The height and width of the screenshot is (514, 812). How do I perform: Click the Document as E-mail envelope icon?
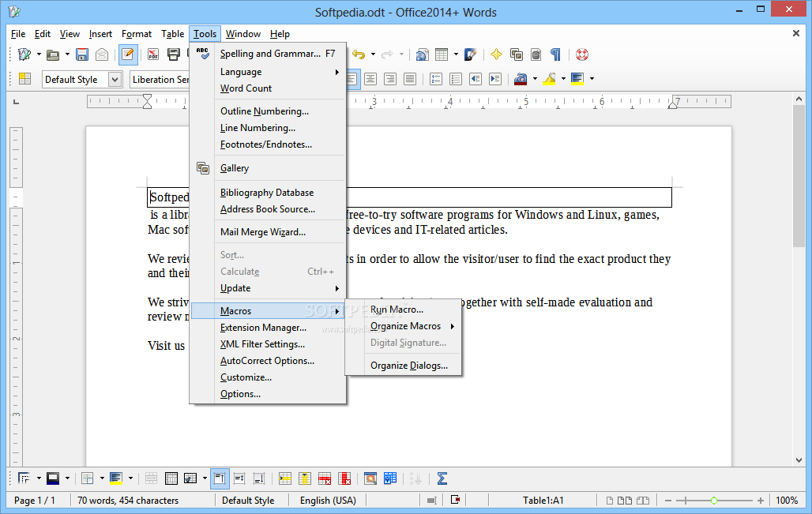click(102, 54)
